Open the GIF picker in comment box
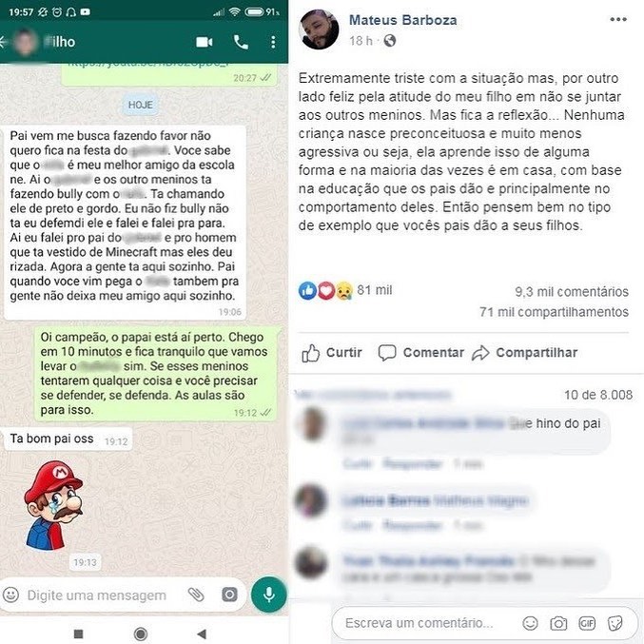Image resolution: width=644 pixels, height=644 pixels. pos(587,623)
